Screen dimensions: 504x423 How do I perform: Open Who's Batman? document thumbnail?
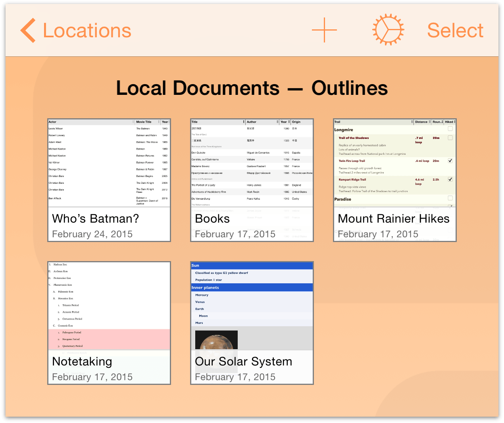point(109,180)
